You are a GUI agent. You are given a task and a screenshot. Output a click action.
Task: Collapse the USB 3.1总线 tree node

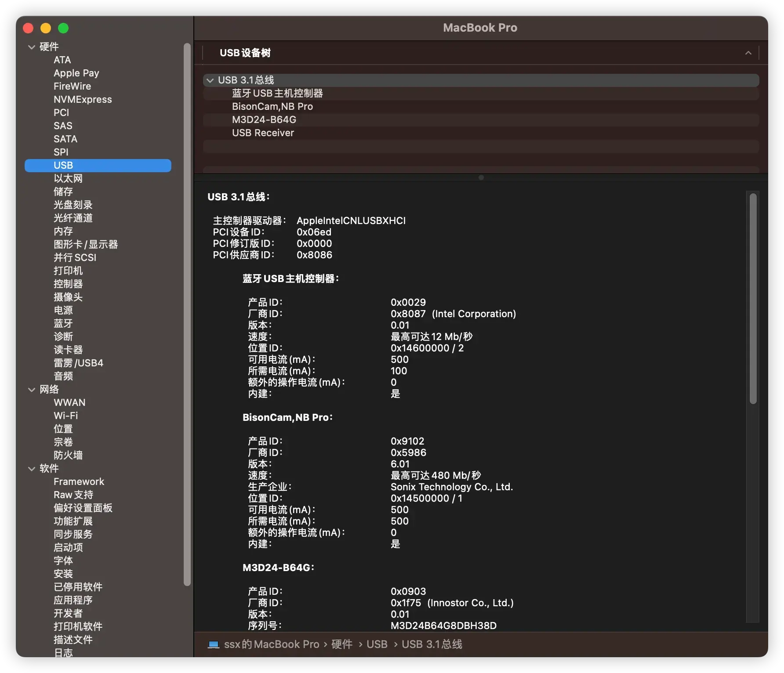tap(210, 80)
